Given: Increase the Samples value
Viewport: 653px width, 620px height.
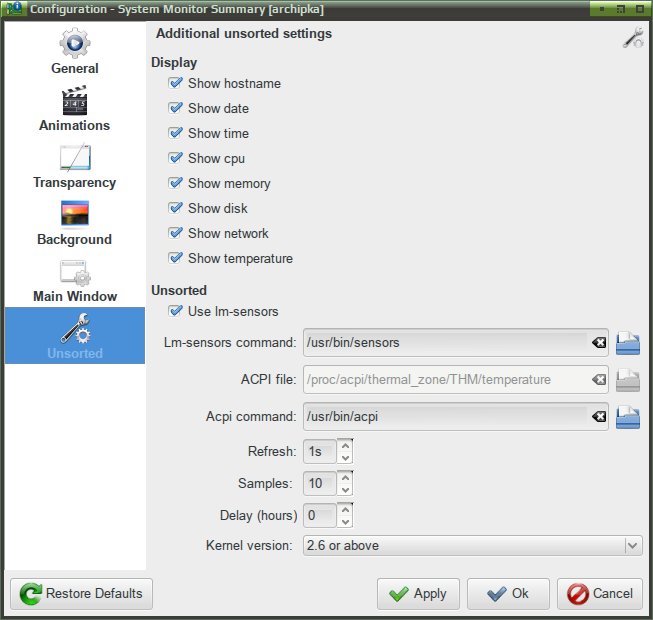Looking at the screenshot, I should coord(345,478).
